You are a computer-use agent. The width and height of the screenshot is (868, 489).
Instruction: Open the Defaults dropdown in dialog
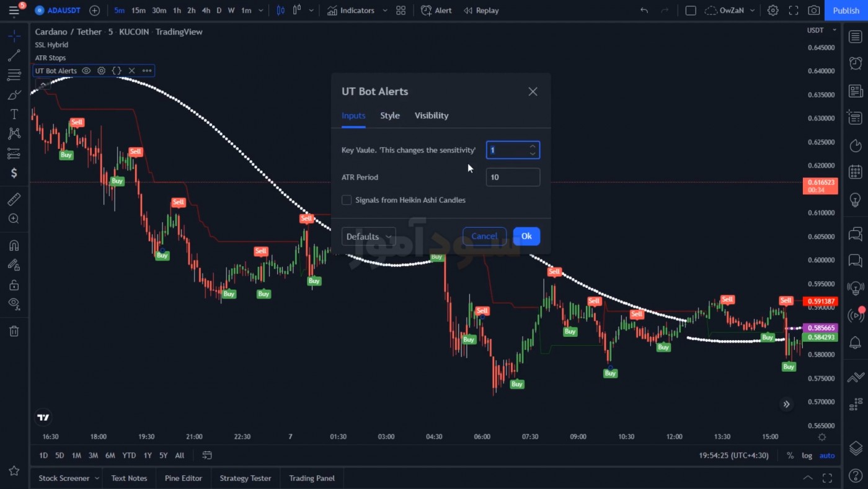[369, 236]
